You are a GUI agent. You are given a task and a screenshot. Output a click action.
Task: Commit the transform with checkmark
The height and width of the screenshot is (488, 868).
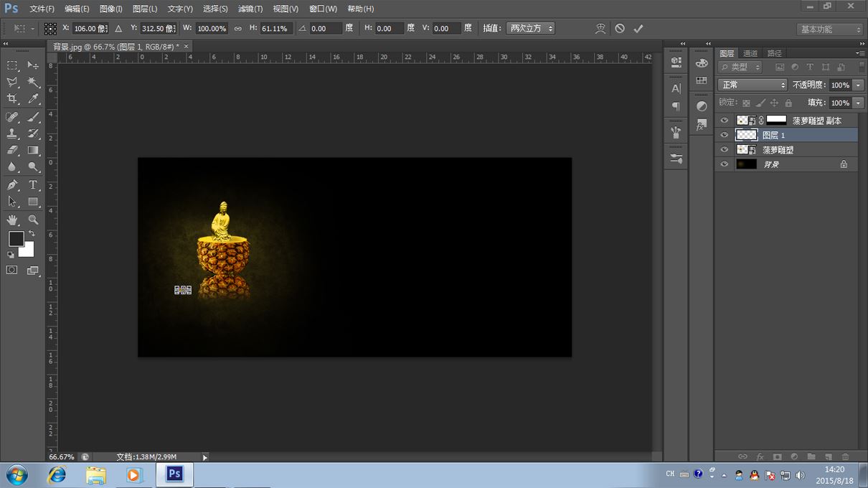pos(638,29)
